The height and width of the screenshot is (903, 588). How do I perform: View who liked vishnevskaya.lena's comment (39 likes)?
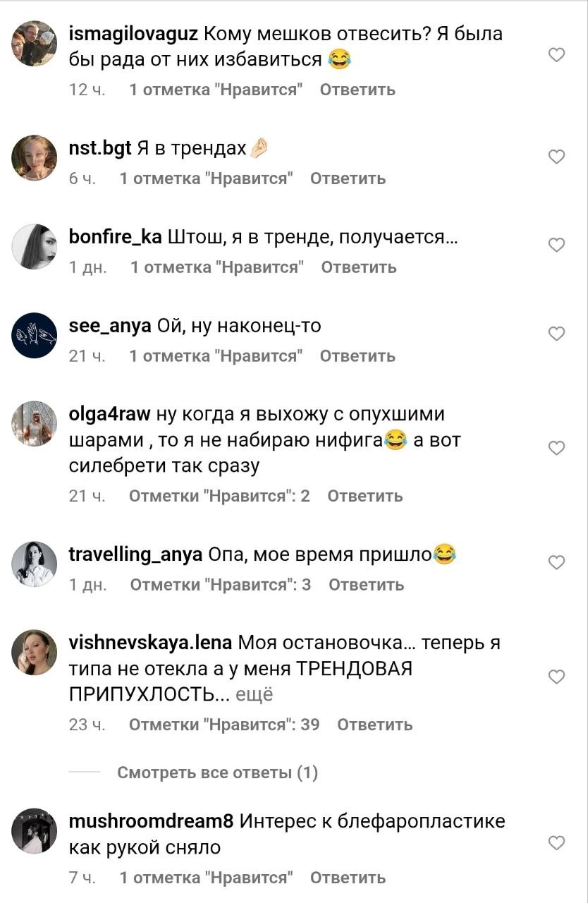(x=224, y=725)
